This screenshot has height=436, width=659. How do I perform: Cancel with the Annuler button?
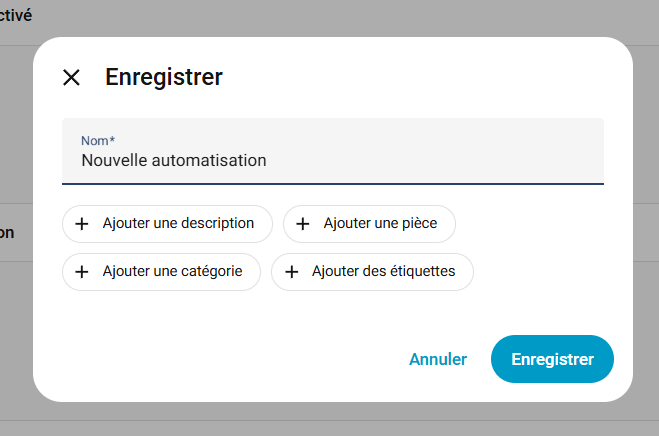tap(438, 359)
